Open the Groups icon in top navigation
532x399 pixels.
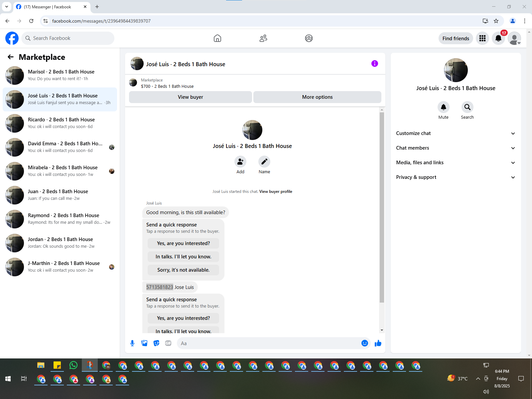(x=309, y=38)
